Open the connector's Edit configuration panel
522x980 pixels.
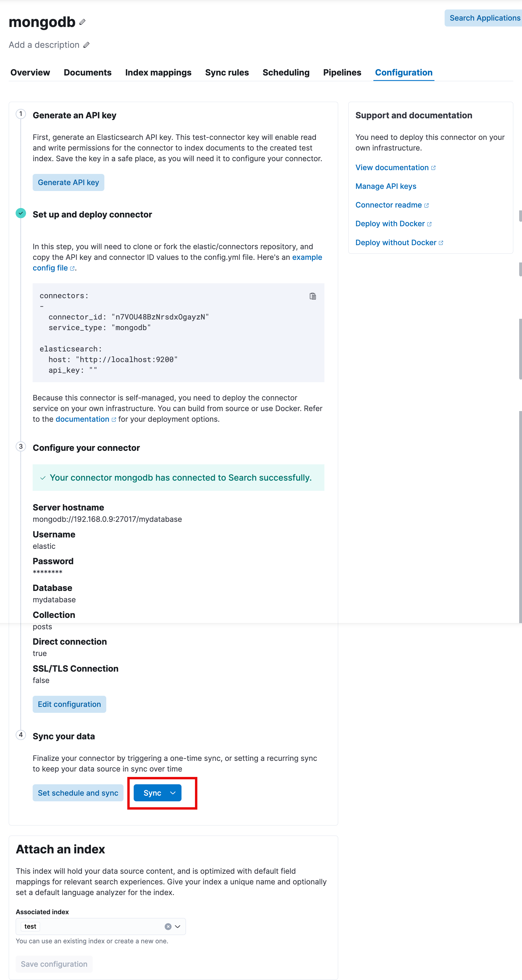tap(69, 704)
